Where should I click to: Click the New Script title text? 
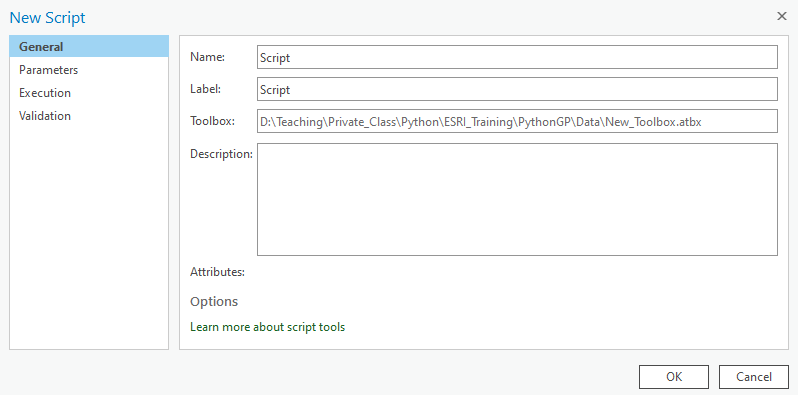[47, 18]
